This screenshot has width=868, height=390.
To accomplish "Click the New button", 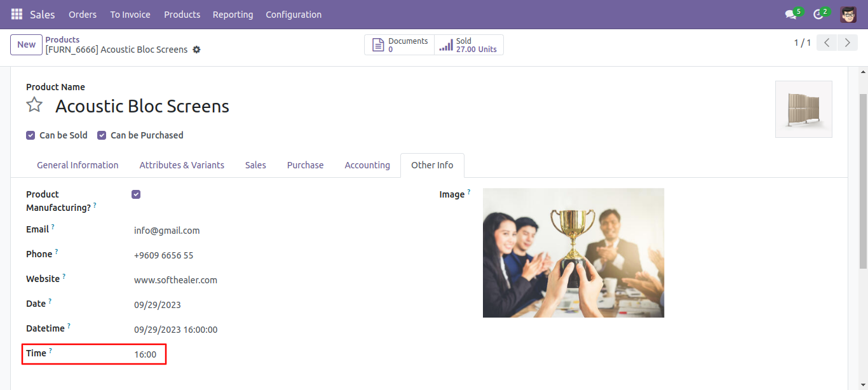I will click(x=27, y=44).
